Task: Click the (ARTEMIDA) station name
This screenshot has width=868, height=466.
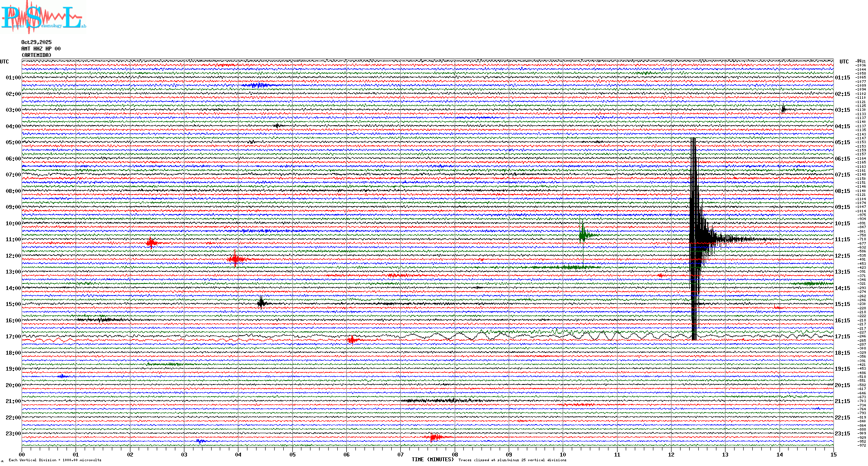Action: point(36,55)
